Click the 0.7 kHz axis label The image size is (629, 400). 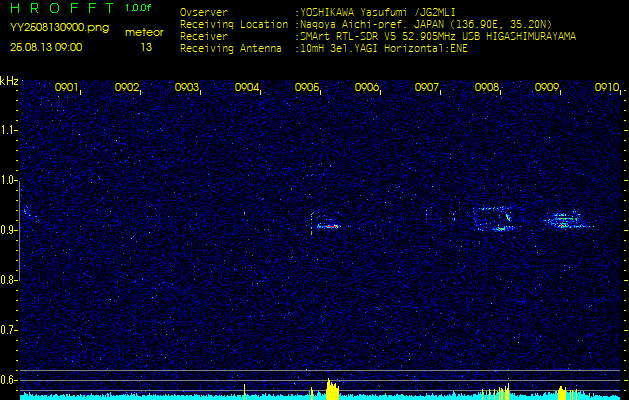8,330
